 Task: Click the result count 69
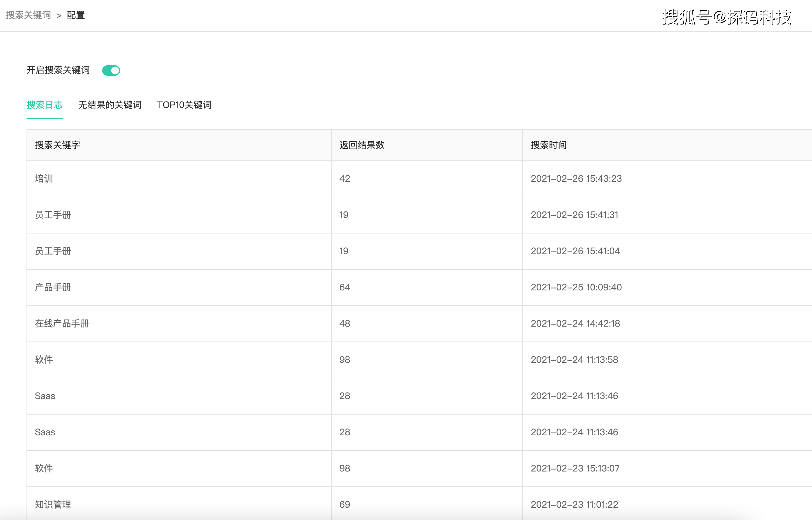point(345,504)
